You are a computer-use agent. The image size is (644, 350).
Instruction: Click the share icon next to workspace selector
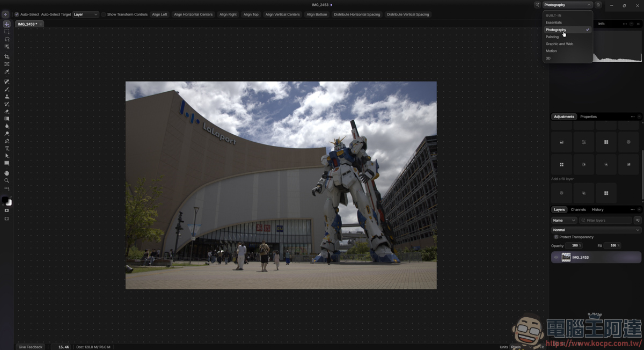click(598, 5)
